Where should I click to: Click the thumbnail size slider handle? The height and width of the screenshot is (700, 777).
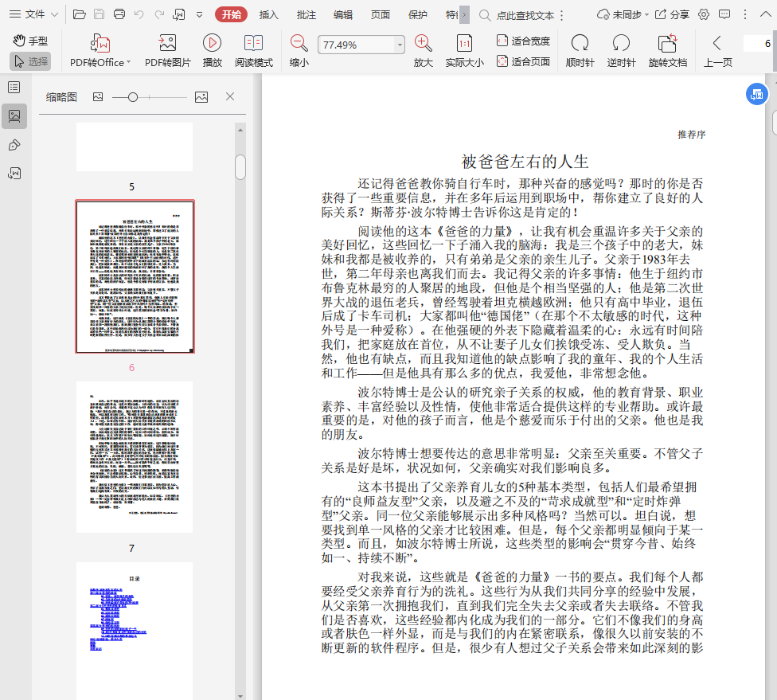pos(133,97)
